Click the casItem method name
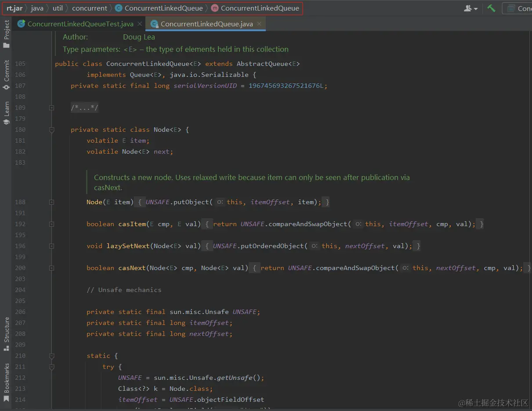This screenshot has width=532, height=411. coord(132,224)
